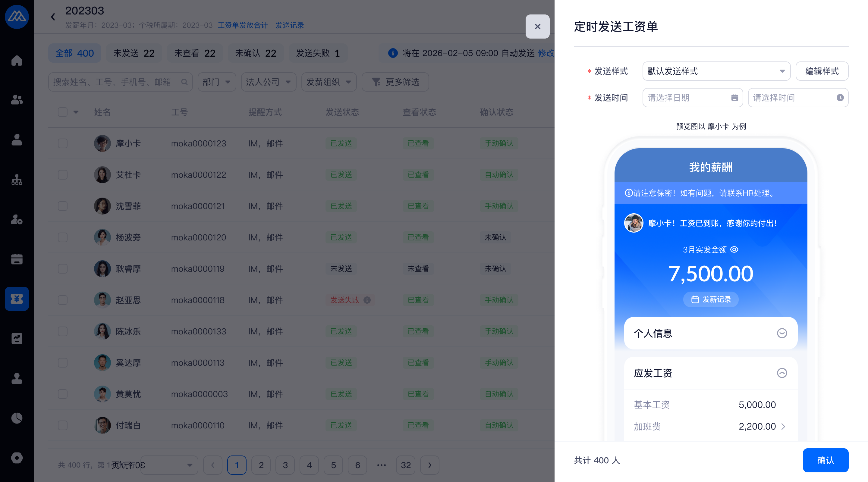868x482 pixels.
Task: Select the payroll yen icon in sidebar
Action: point(17,299)
